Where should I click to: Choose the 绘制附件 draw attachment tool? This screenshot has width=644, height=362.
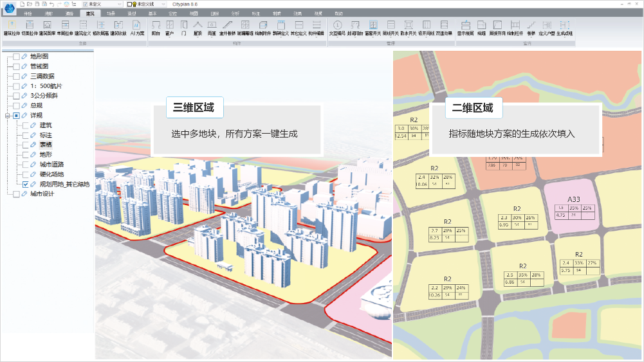tap(263, 28)
